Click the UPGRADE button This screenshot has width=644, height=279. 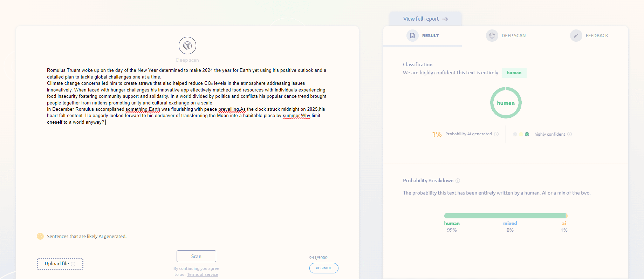[x=323, y=268]
